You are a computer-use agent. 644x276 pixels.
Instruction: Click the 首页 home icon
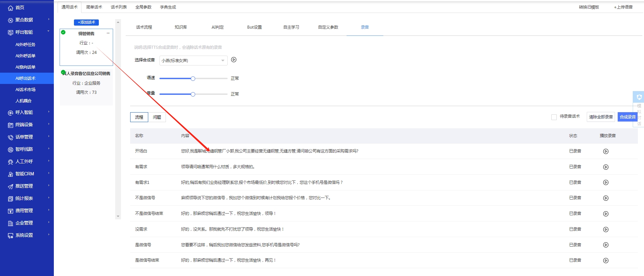point(11,8)
